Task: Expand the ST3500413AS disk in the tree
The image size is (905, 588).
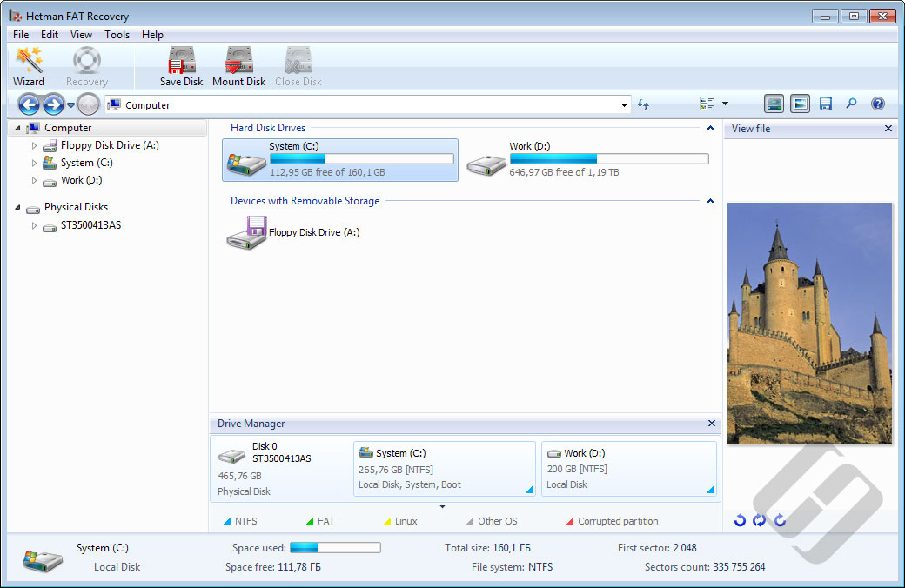Action: [x=32, y=224]
